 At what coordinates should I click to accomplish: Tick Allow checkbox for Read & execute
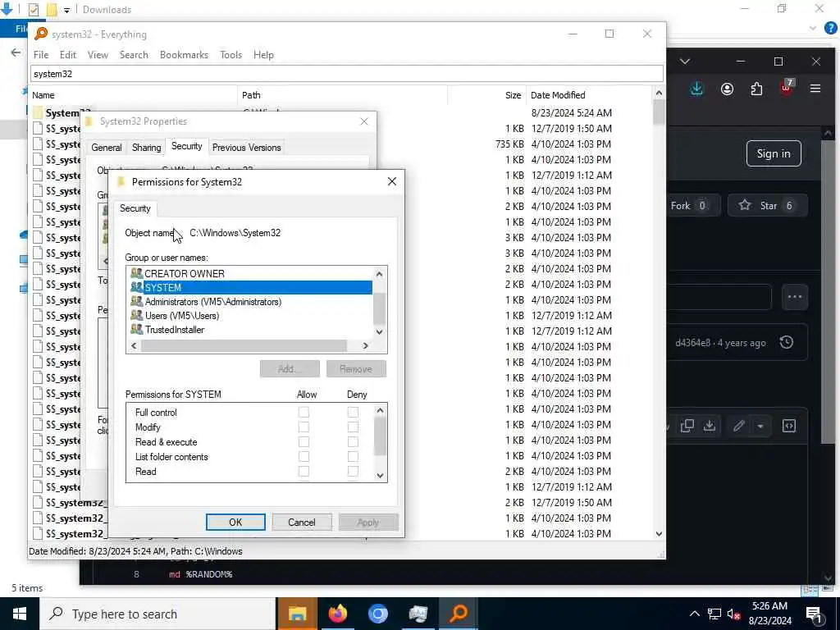tap(304, 442)
